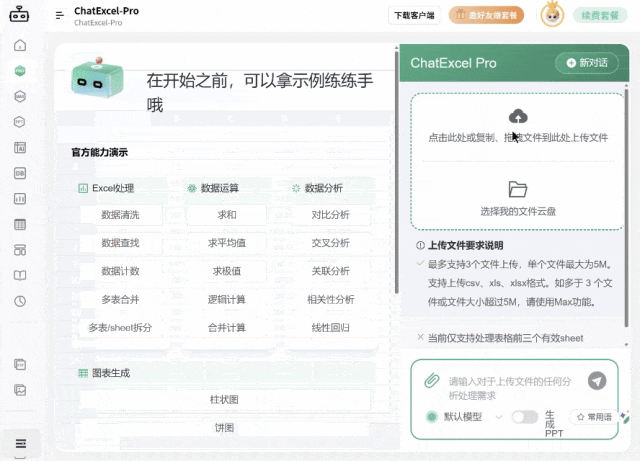The width and height of the screenshot is (640, 461).
Task: Toggle the navigation collapse icon beside ChatExcel-Pro title
Action: coord(60,16)
